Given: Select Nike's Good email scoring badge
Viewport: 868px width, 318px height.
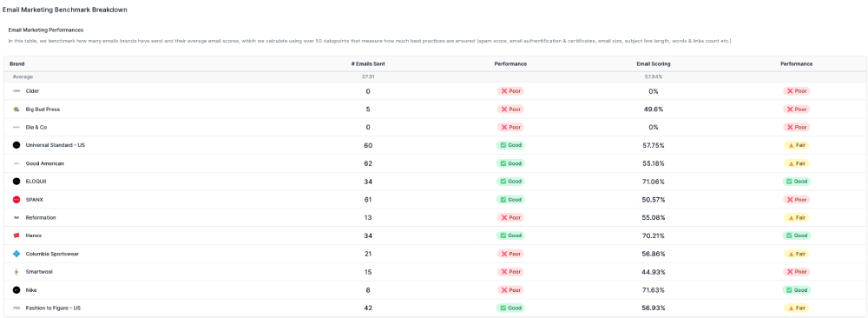Looking at the screenshot, I should pyautogui.click(x=797, y=289).
